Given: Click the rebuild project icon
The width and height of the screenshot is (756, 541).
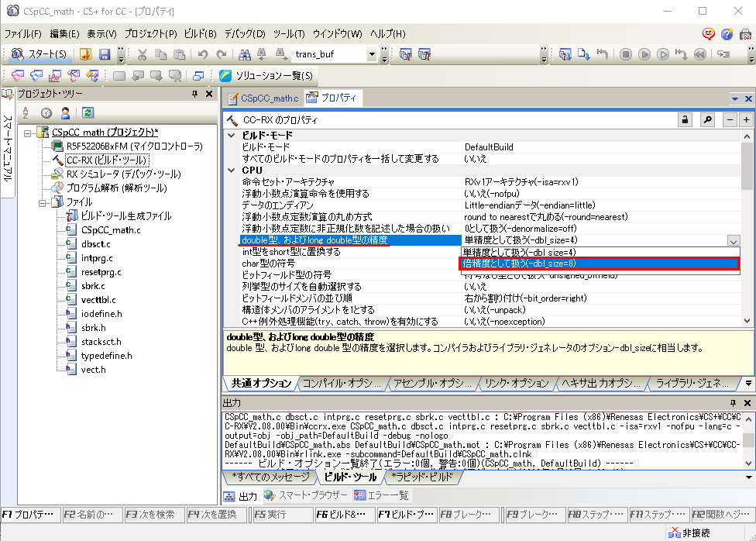Looking at the screenshot, I should tap(424, 54).
